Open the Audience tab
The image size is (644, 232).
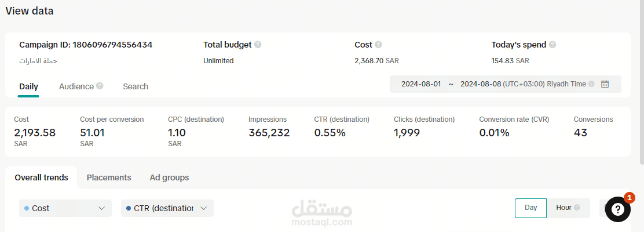(x=76, y=86)
